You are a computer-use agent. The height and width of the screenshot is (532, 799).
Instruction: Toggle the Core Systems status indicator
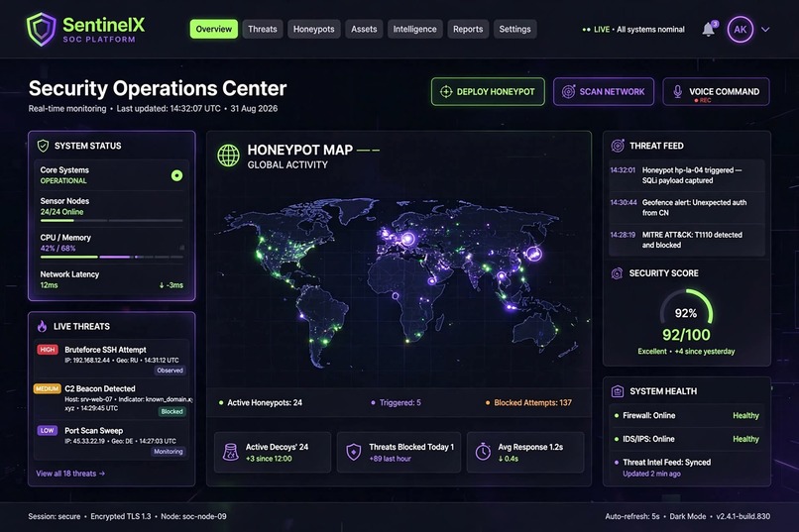(176, 175)
